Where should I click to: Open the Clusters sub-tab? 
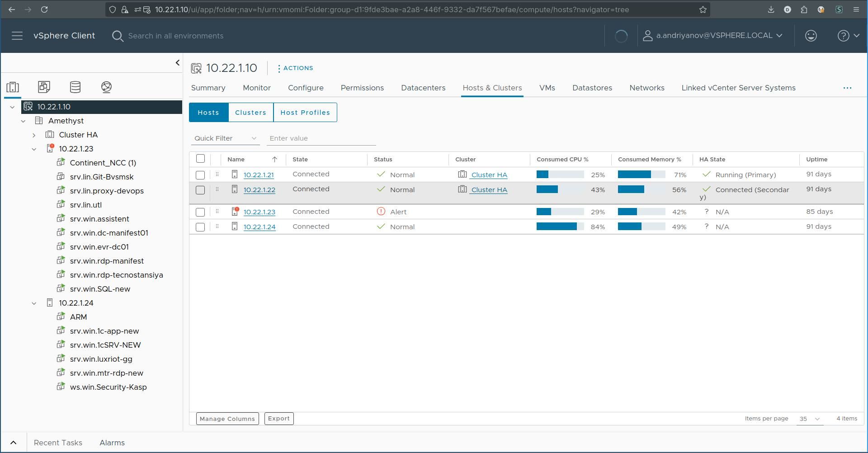click(250, 113)
